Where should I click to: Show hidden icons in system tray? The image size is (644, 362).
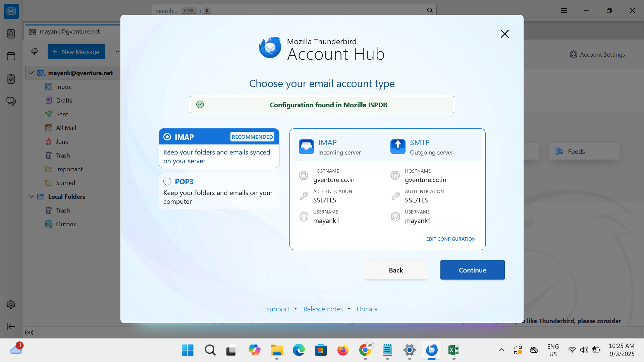pos(501,350)
